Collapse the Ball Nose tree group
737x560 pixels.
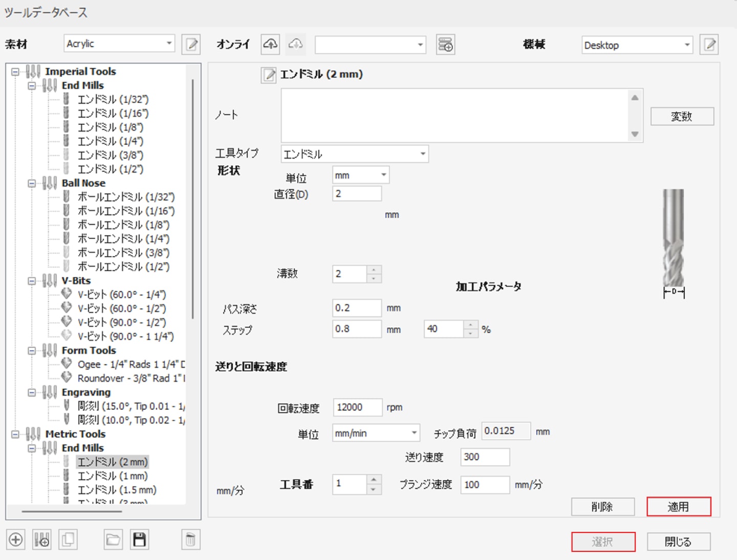tap(32, 183)
